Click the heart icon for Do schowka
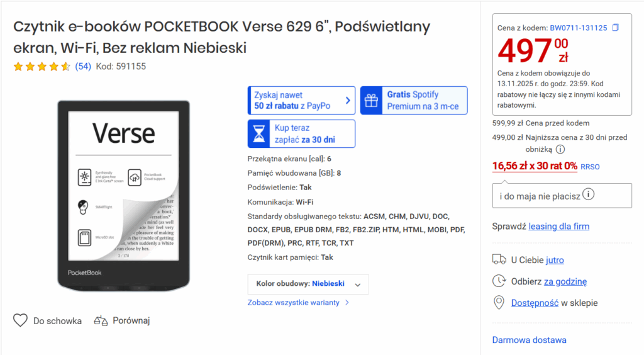644x355 pixels. [x=21, y=320]
